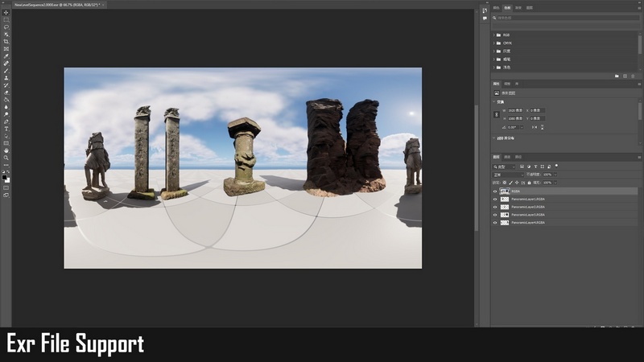Switch to the Channels tab in Layers panel
Screen dimensions: 644x362
pyautogui.click(x=508, y=157)
